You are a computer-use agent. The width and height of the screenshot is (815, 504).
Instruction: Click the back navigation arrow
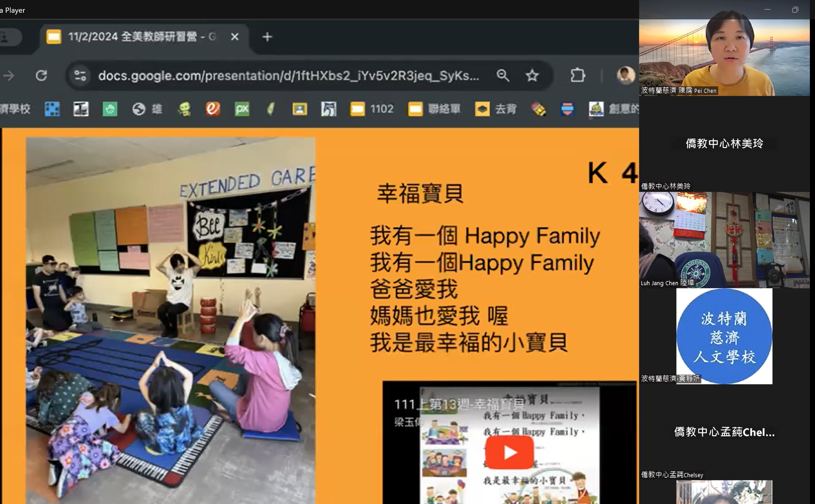point(9,76)
